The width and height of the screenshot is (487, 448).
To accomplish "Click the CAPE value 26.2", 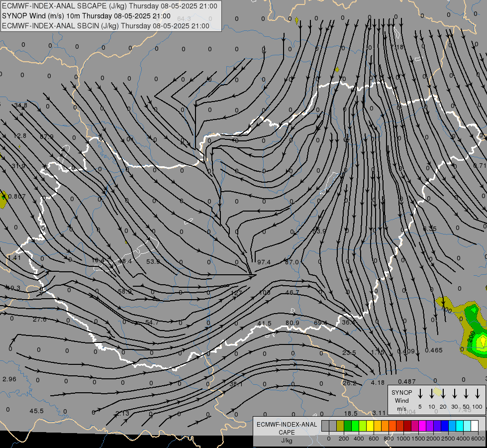I will (x=349, y=383).
